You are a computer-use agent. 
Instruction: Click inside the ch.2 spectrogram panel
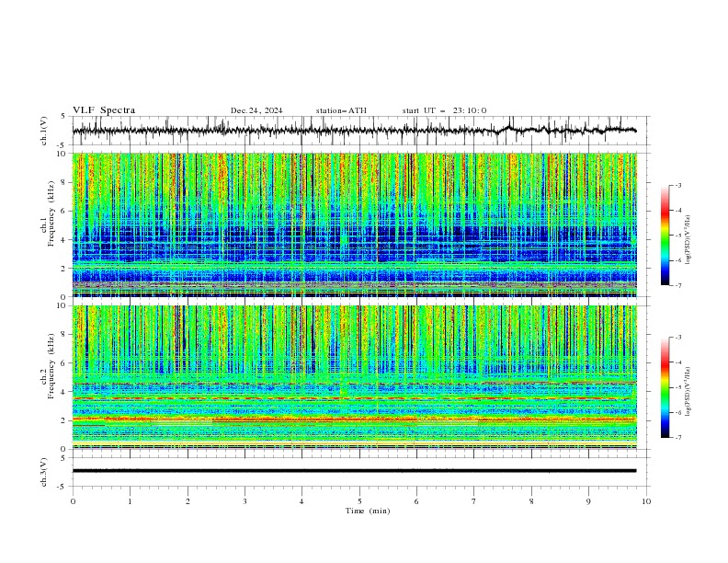pos(354,377)
